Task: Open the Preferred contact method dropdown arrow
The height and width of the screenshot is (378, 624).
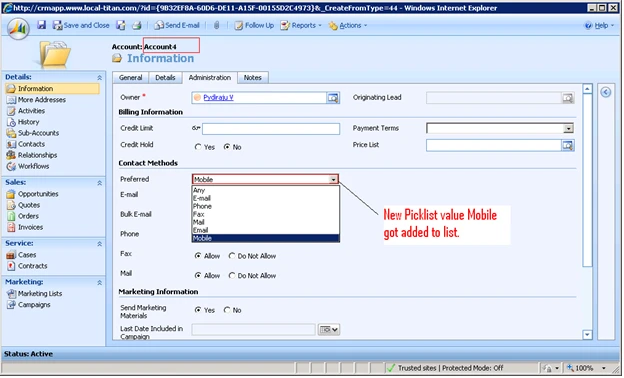Action: coord(333,180)
